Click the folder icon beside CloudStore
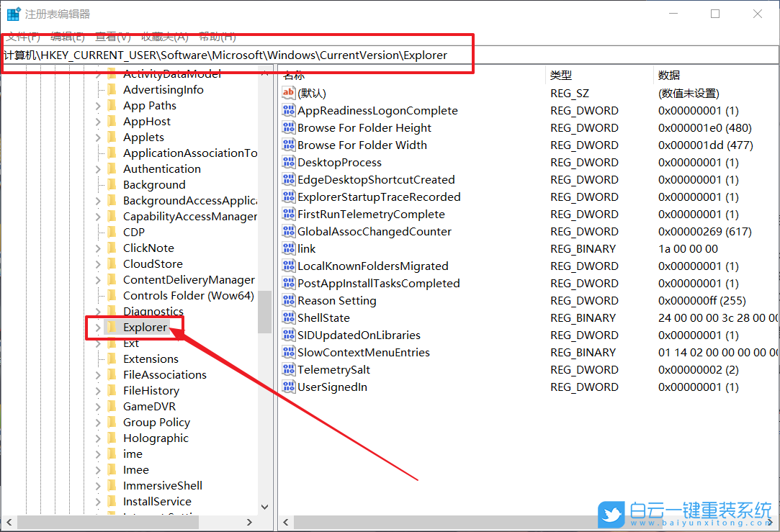 pos(112,264)
